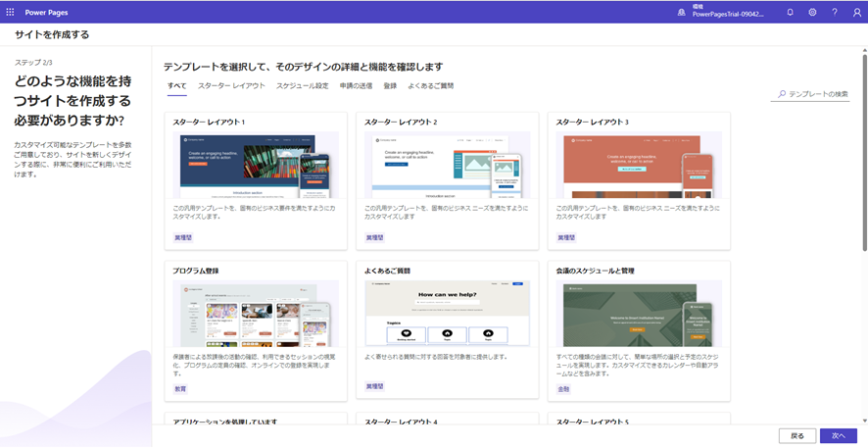The image size is (868, 448).
Task: Select 会議のスケジュールと管理 template thumbnail
Action: point(639,314)
